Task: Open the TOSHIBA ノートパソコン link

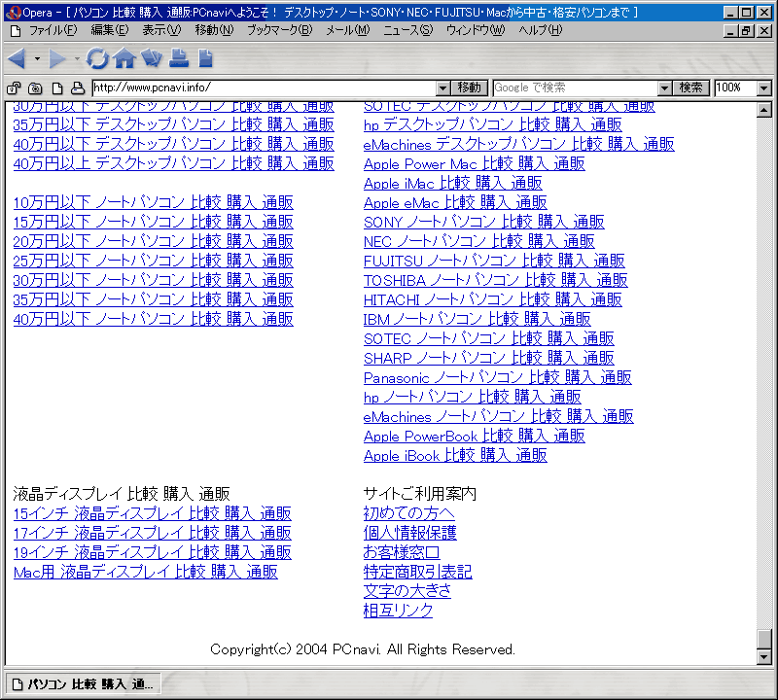Action: [x=496, y=280]
